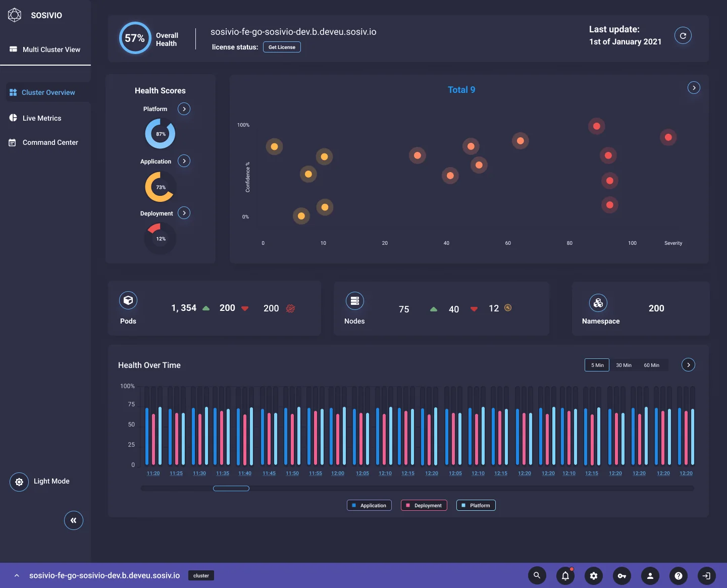Image resolution: width=727 pixels, height=588 pixels.
Task: Click the Get License button
Action: [x=282, y=47]
